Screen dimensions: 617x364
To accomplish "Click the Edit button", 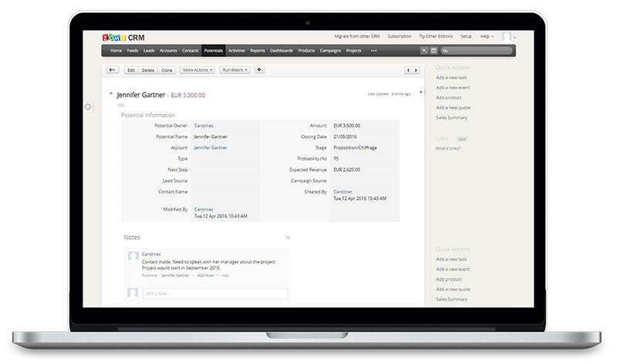I will (x=131, y=70).
